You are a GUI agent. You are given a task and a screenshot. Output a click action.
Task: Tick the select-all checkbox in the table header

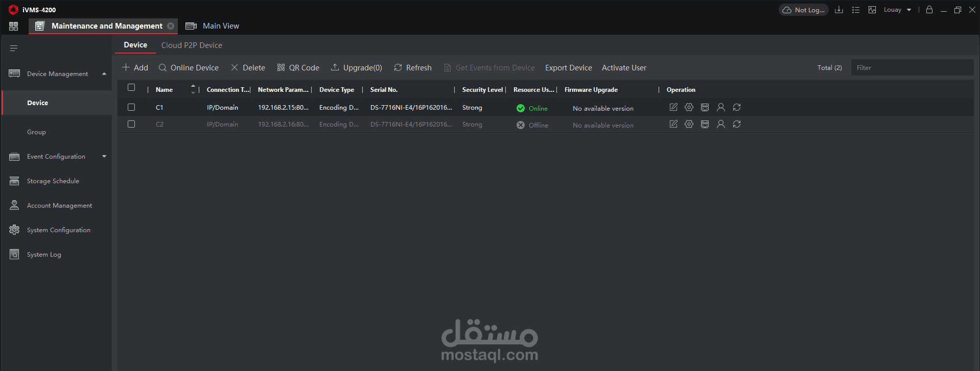click(131, 87)
